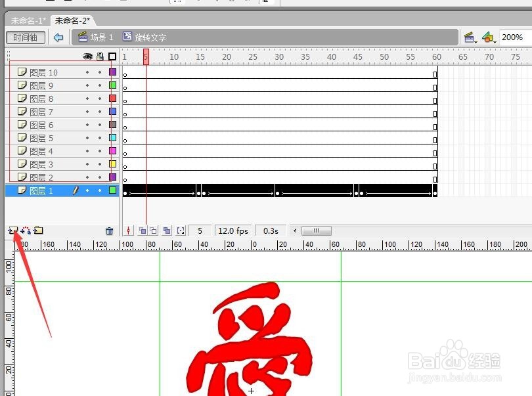Click the Delete Layer trash icon
The height and width of the screenshot is (396, 532).
pyautogui.click(x=110, y=231)
